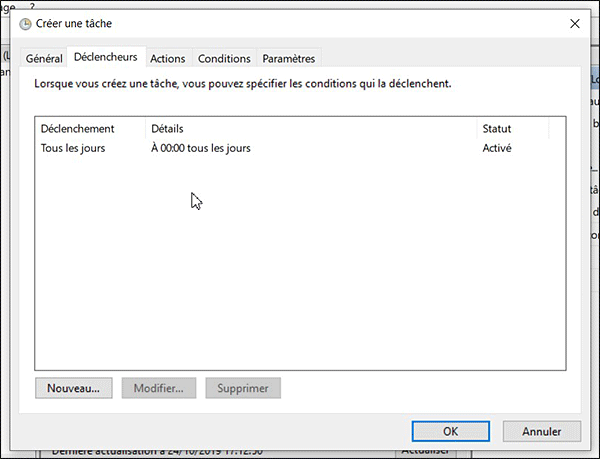The height and width of the screenshot is (459, 600).
Task: Close the Créer une tâche dialog
Action: click(x=574, y=22)
